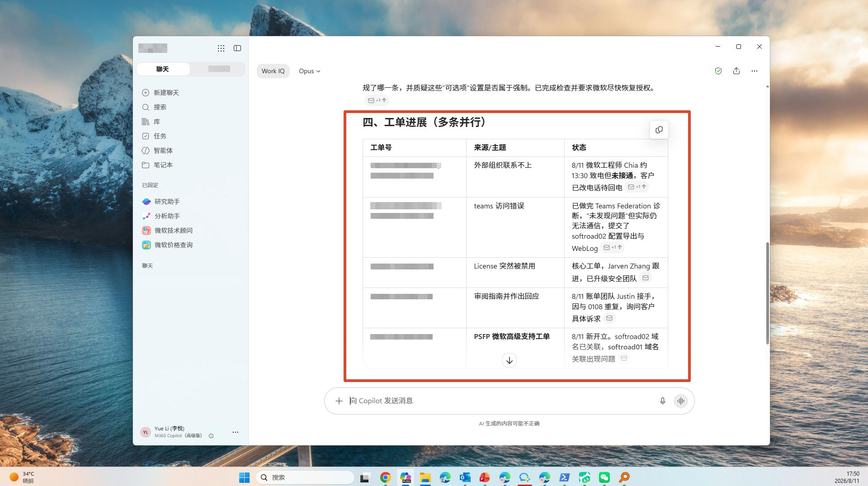Image resolution: width=868 pixels, height=486 pixels.
Task: Open Outlook from the taskbar
Action: tap(465, 477)
